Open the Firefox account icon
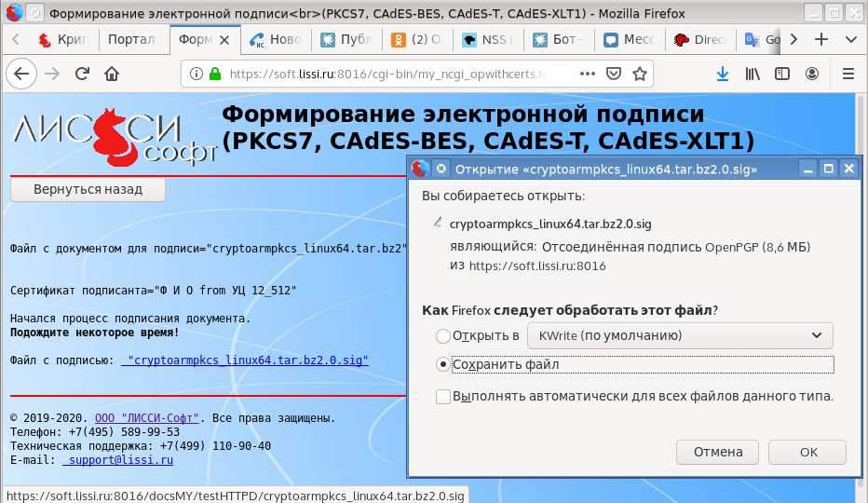 point(812,75)
